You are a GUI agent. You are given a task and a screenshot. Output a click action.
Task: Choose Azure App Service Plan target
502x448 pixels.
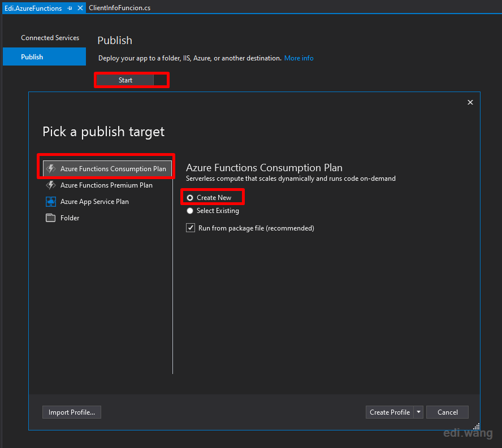tap(107, 202)
